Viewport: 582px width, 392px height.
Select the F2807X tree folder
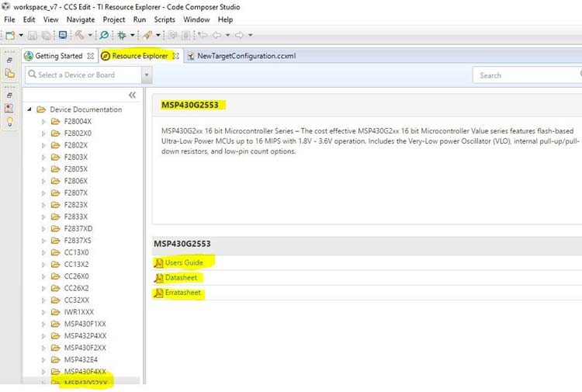[76, 193]
